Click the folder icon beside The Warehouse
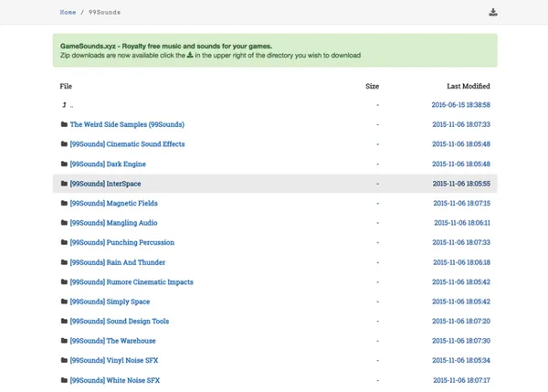The image size is (548, 392). (64, 341)
